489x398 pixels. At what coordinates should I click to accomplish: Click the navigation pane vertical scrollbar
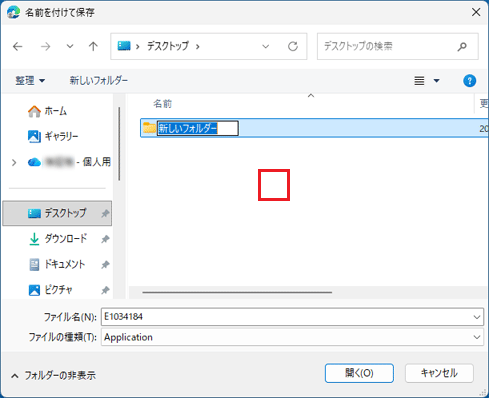click(x=119, y=144)
